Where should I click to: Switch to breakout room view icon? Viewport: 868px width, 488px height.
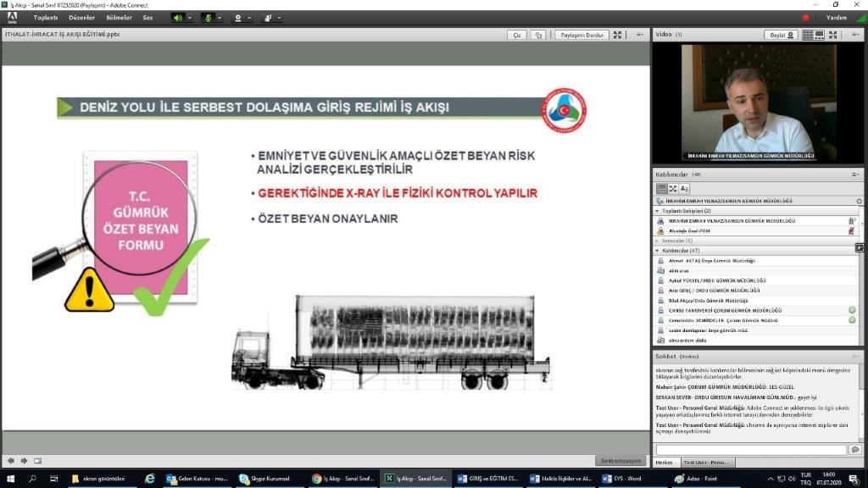point(673,188)
